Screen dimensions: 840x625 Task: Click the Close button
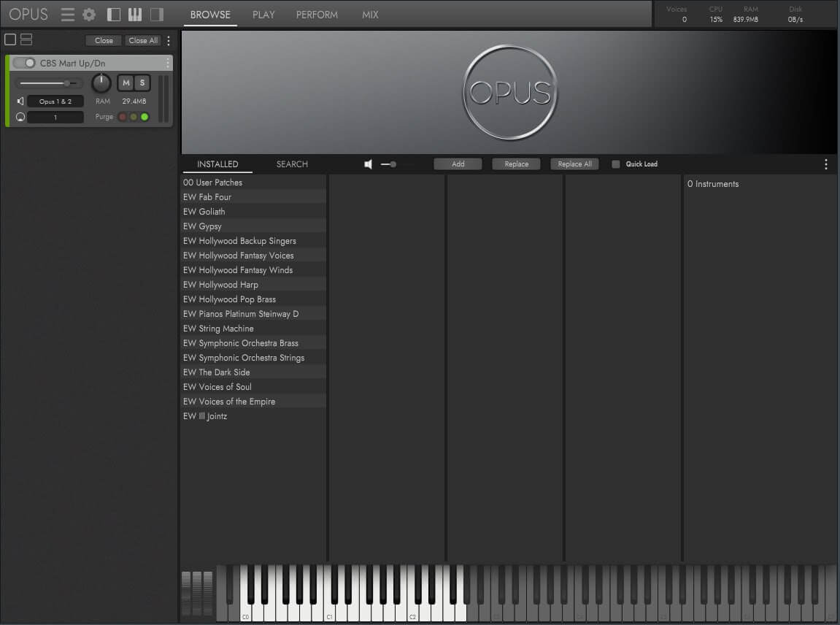tap(104, 40)
